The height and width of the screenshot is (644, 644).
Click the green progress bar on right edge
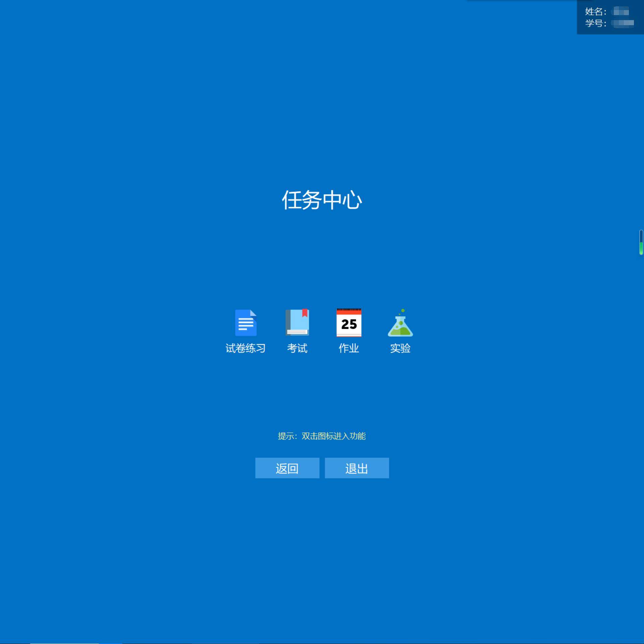(x=641, y=242)
